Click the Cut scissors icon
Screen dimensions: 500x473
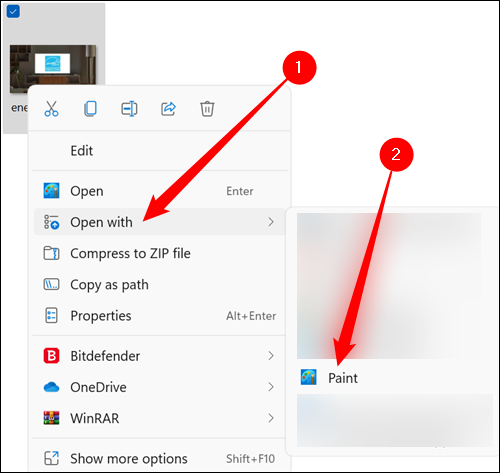51,109
